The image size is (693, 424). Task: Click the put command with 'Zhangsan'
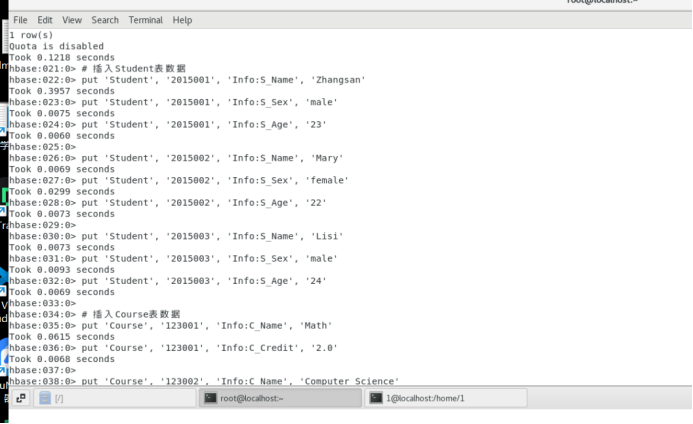pos(187,80)
